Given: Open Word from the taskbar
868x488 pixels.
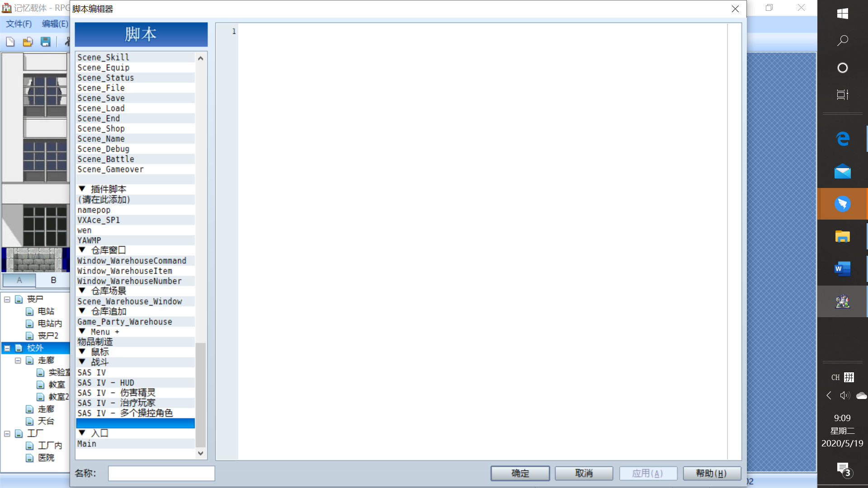Looking at the screenshot, I should coord(842,269).
